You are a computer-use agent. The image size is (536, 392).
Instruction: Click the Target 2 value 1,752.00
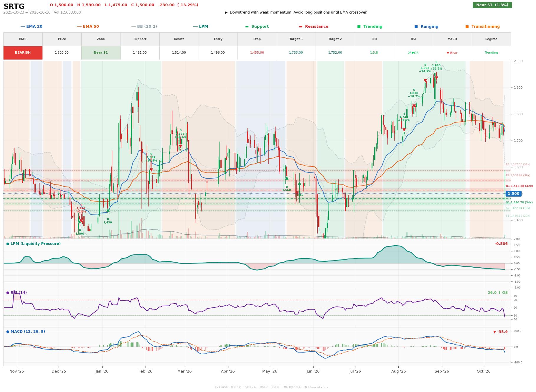pyautogui.click(x=335, y=53)
